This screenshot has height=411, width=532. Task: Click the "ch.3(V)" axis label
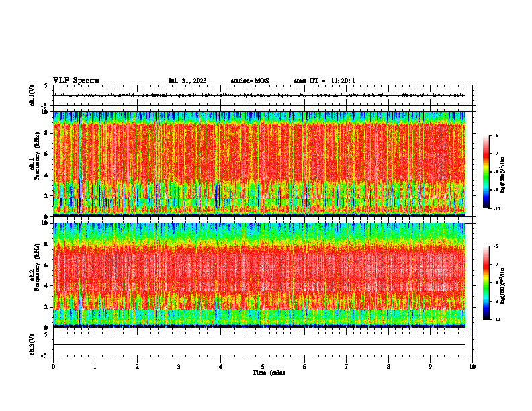pyautogui.click(x=33, y=345)
